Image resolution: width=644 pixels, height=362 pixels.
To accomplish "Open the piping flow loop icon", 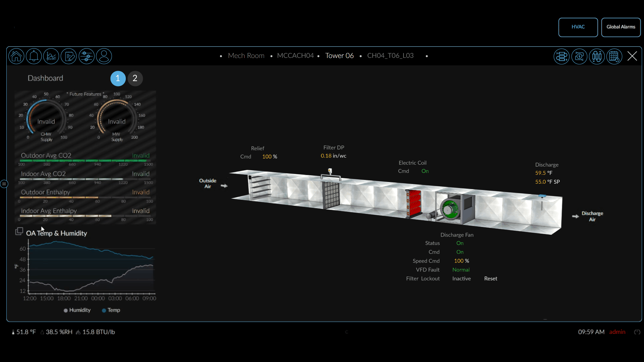I will (561, 56).
